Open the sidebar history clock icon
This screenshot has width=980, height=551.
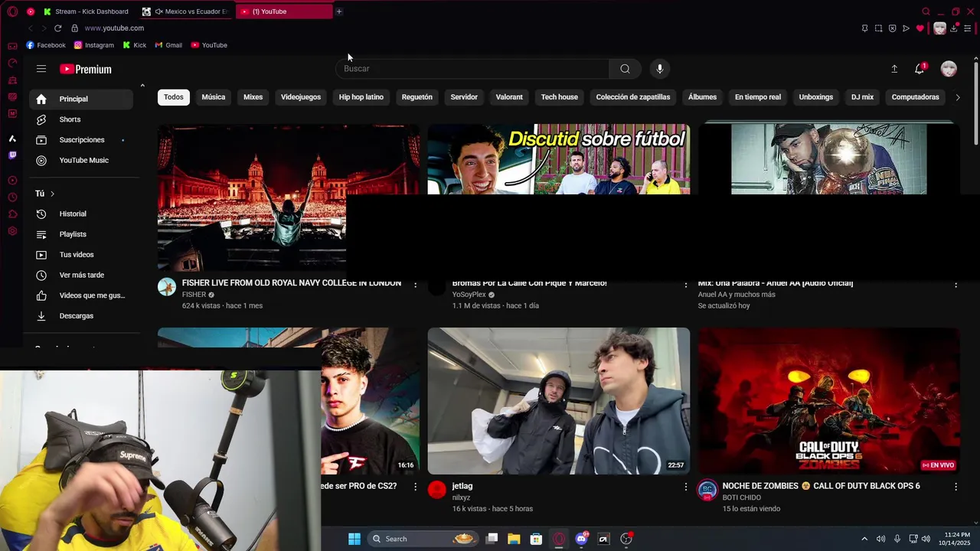12,197
